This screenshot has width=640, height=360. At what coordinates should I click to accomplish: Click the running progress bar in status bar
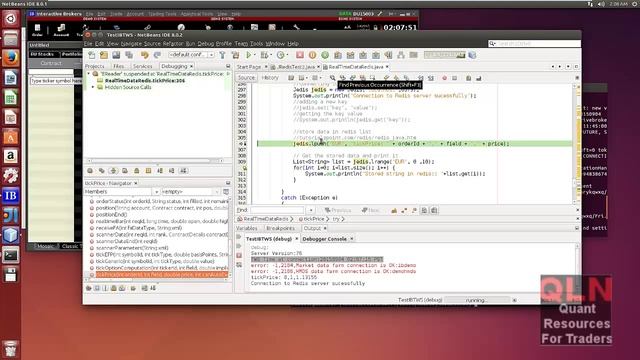pyautogui.click(x=477, y=300)
